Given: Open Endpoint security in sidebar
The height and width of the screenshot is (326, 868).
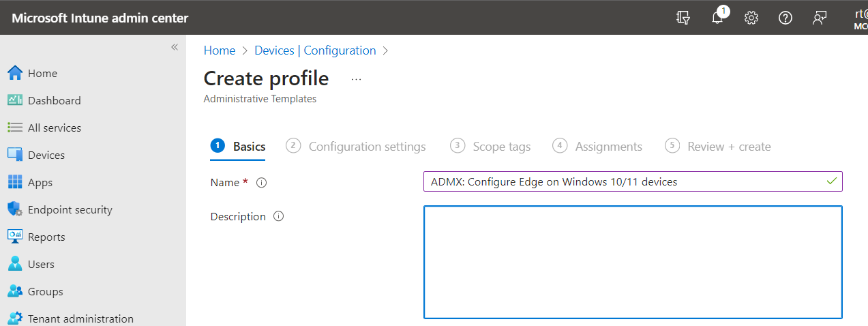Looking at the screenshot, I should pyautogui.click(x=70, y=210).
